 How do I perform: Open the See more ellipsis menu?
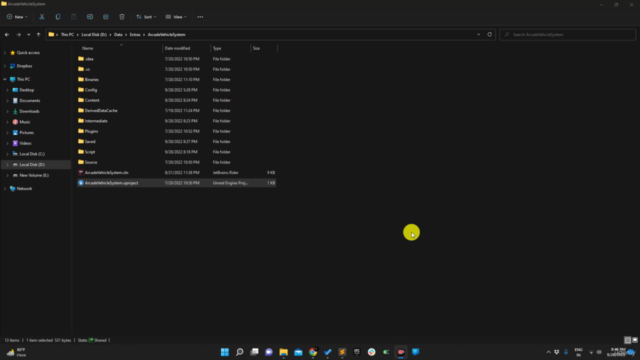pyautogui.click(x=200, y=17)
